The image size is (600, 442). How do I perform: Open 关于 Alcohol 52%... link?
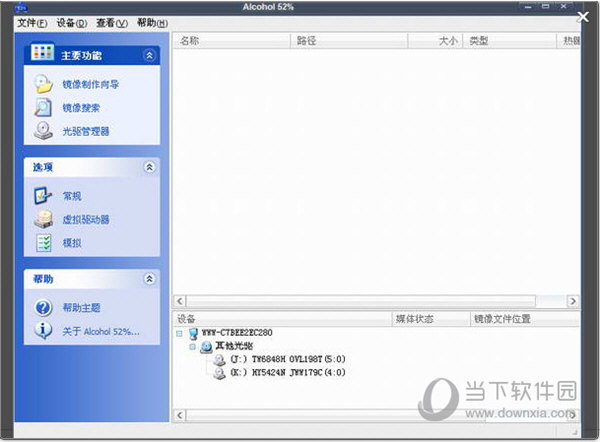coord(101,331)
